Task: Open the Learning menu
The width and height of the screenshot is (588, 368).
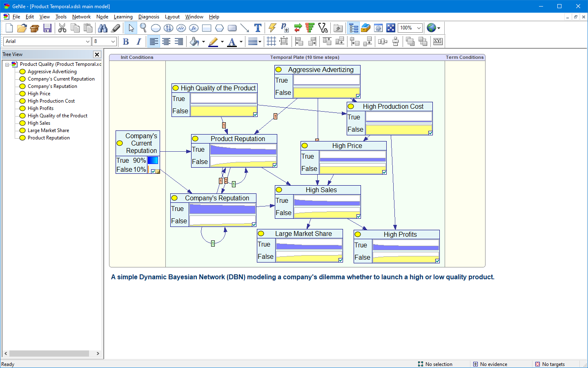Action: click(123, 17)
